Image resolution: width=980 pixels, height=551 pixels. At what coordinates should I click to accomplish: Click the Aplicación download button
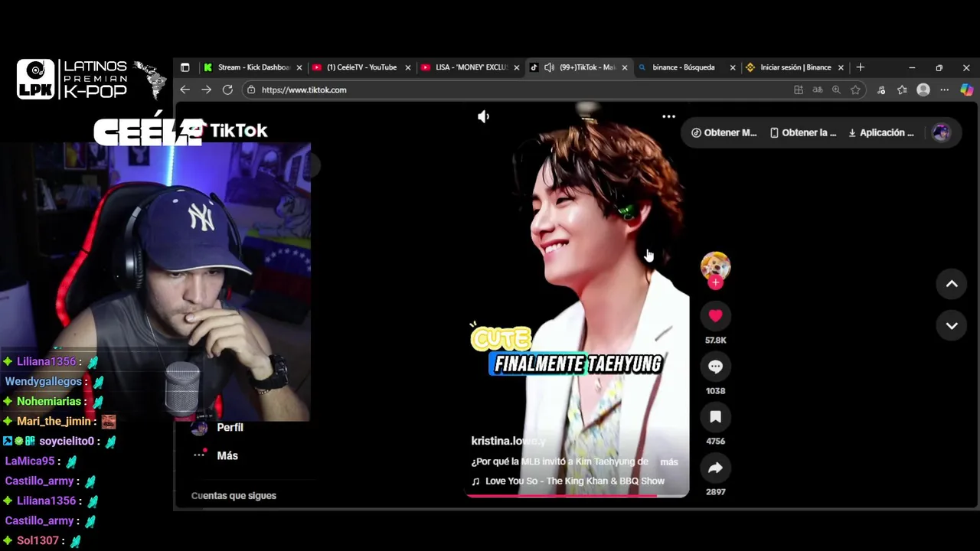[881, 132]
